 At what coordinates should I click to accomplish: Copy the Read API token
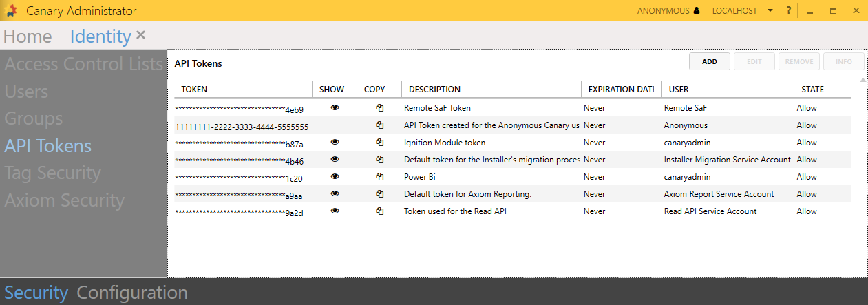(379, 211)
